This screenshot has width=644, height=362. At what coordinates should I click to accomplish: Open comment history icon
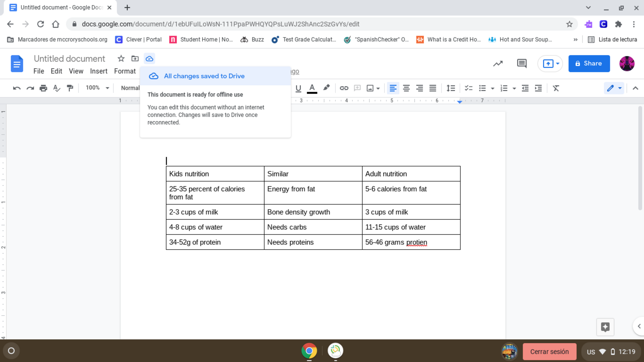pos(521,64)
